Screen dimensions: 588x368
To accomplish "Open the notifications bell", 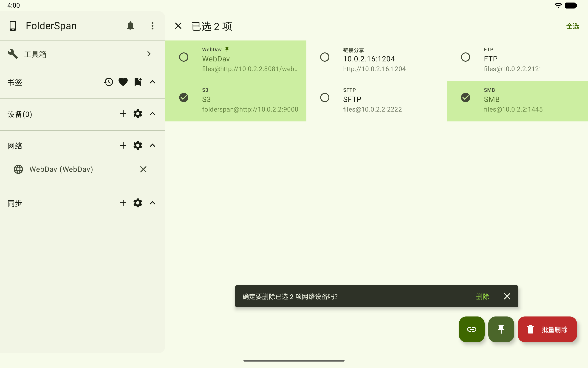I will coord(130,26).
